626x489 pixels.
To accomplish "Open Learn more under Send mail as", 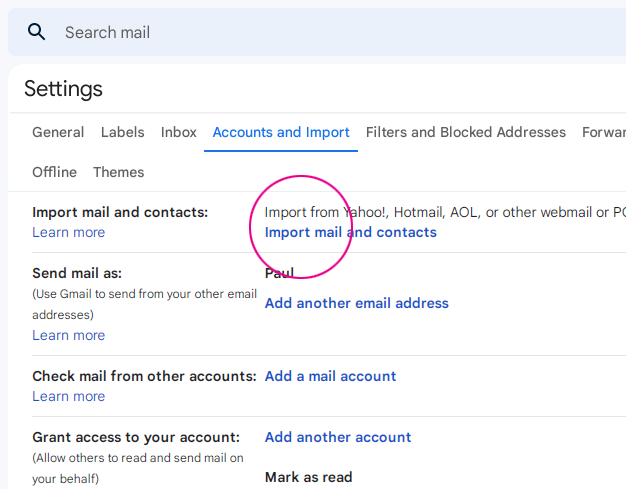I will [69, 335].
